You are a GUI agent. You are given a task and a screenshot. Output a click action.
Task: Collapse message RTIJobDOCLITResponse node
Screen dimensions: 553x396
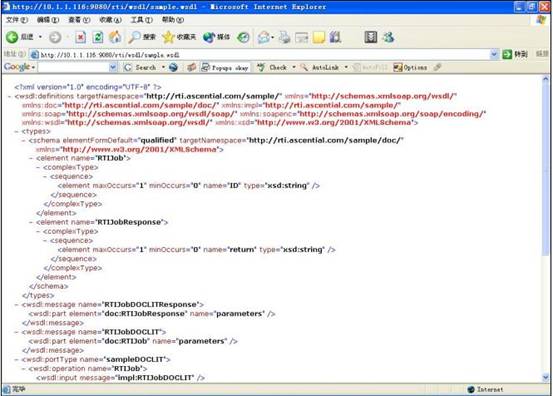17,305
